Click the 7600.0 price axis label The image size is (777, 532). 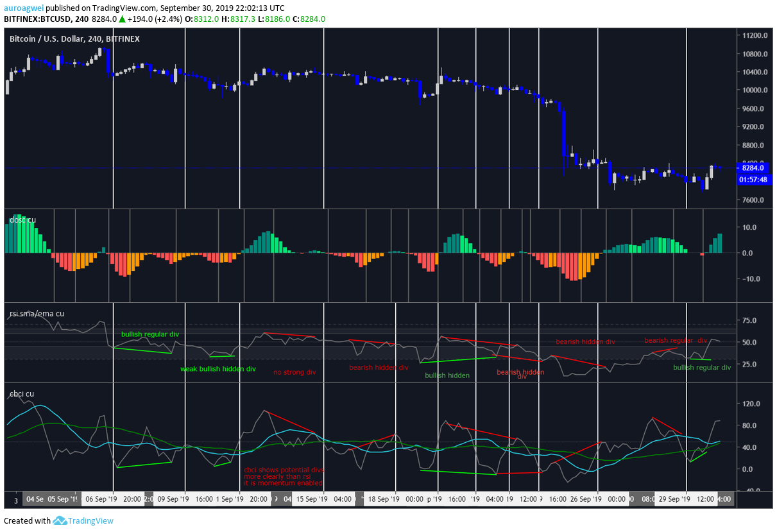click(x=754, y=200)
